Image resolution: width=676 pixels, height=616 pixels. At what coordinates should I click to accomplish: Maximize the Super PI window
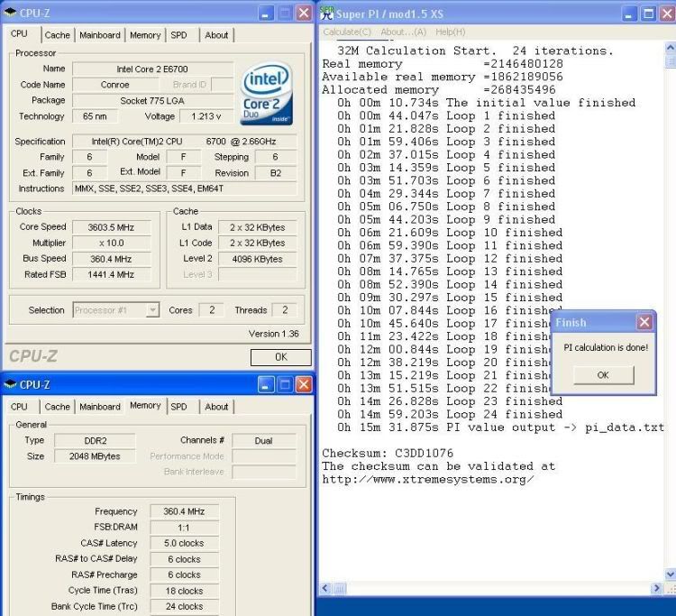tap(648, 14)
